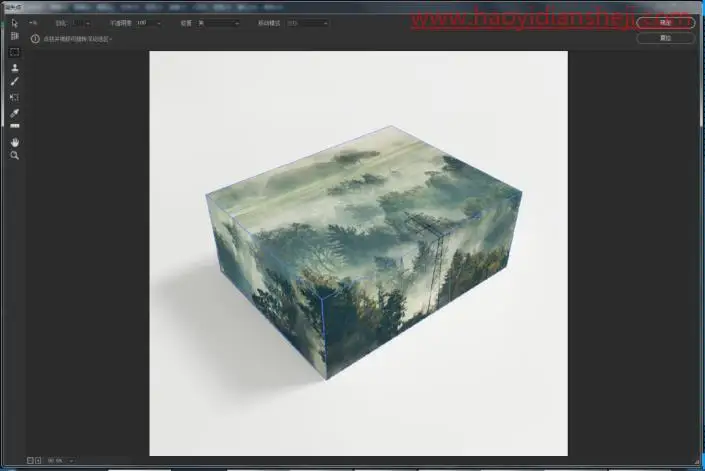Open the move mode dropdown

(307, 23)
